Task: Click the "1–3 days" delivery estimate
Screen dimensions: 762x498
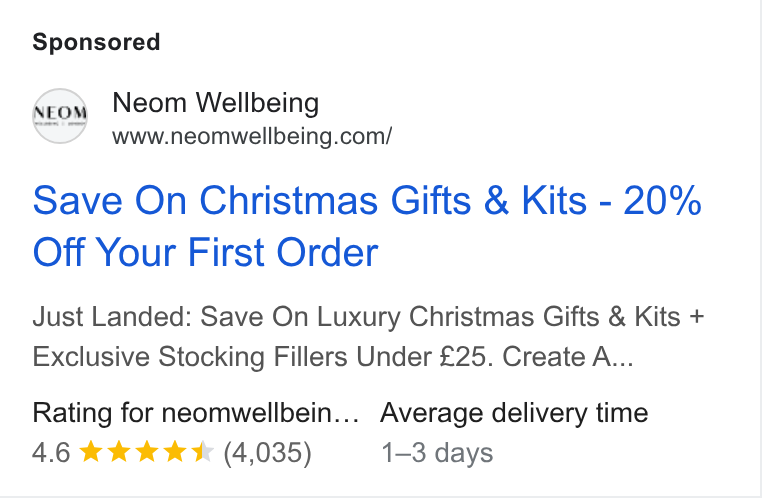Action: coord(437,453)
